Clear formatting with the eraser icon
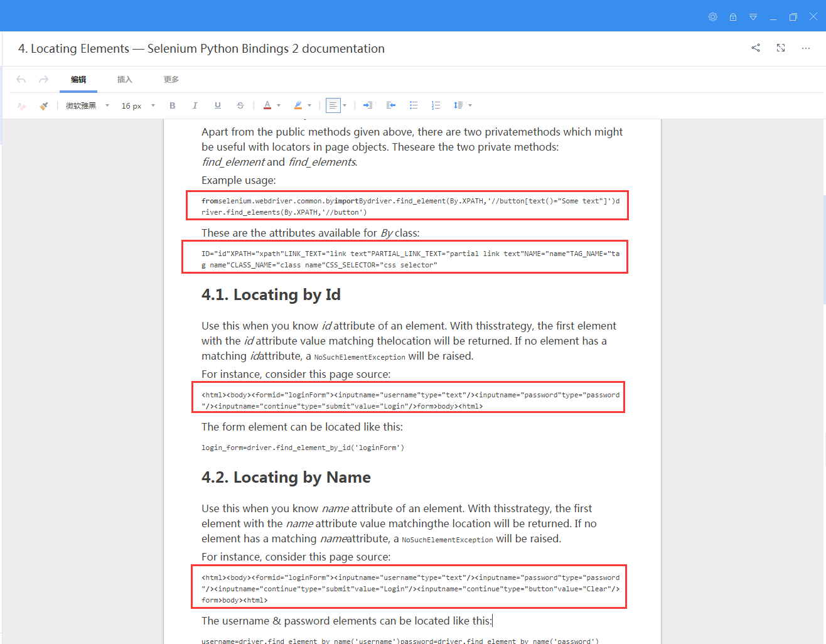The width and height of the screenshot is (826, 644). pyautogui.click(x=22, y=105)
